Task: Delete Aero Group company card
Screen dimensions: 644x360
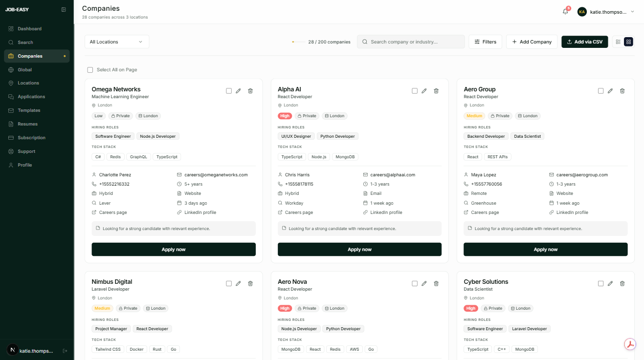Action: [x=622, y=91]
